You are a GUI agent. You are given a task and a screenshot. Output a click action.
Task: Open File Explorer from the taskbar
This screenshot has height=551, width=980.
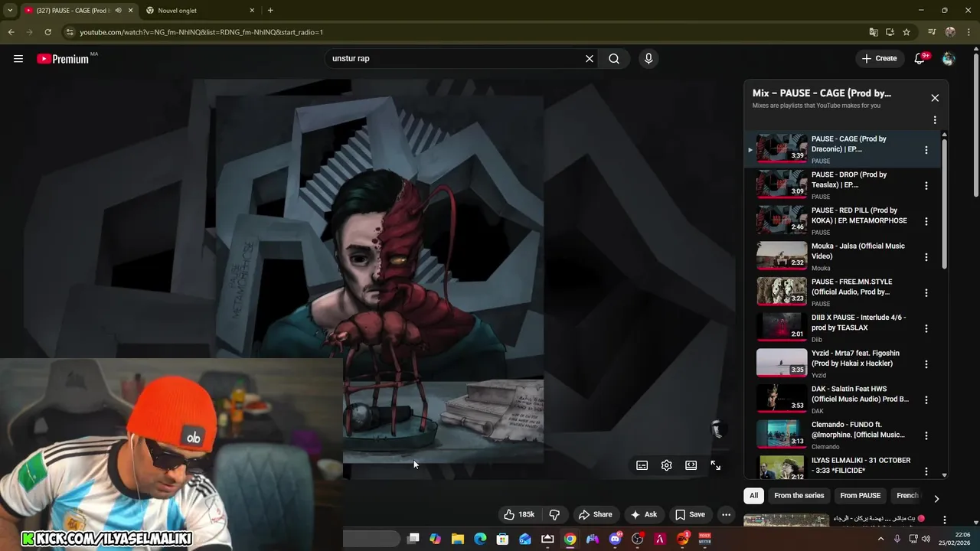[x=458, y=539]
